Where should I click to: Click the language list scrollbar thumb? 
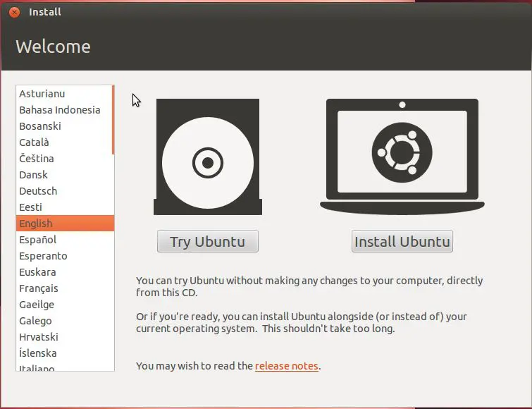click(113, 120)
